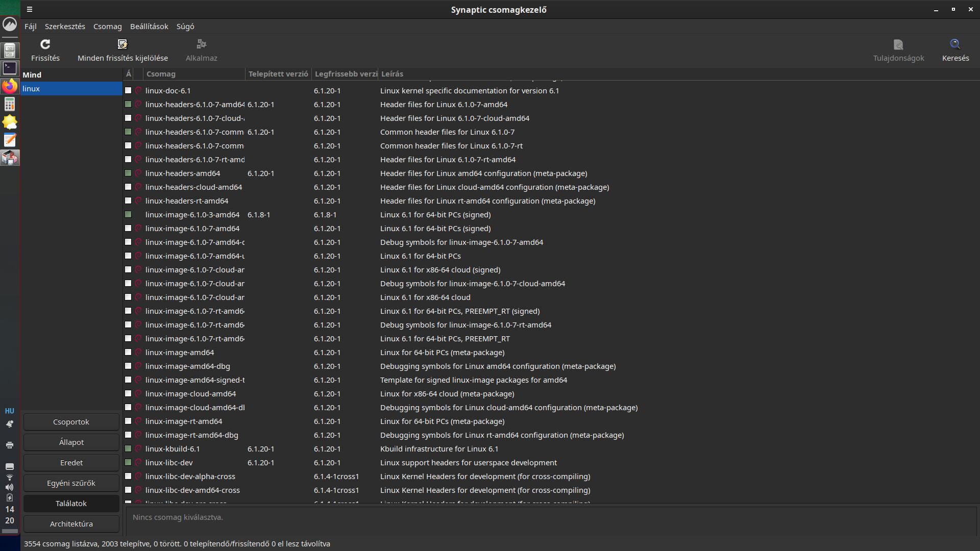This screenshot has width=980, height=551.
Task: Click the Csoportok button
Action: (71, 422)
